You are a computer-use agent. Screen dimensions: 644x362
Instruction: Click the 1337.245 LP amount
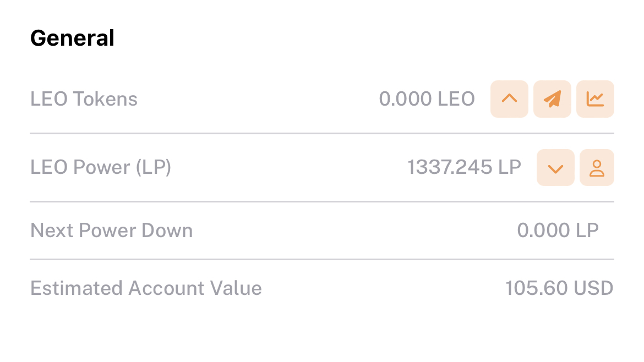[x=464, y=167]
